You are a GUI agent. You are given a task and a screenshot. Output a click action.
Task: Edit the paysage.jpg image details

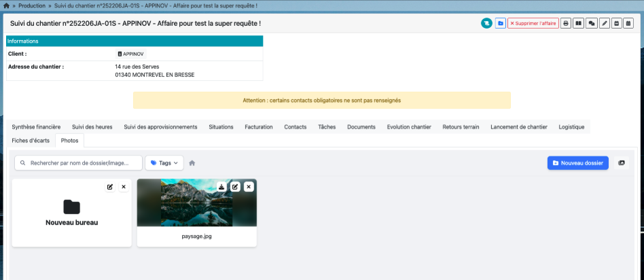click(235, 187)
